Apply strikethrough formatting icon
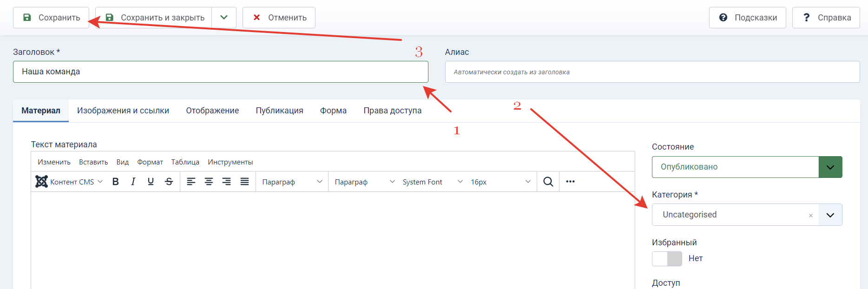The image size is (868, 289). [x=169, y=182]
